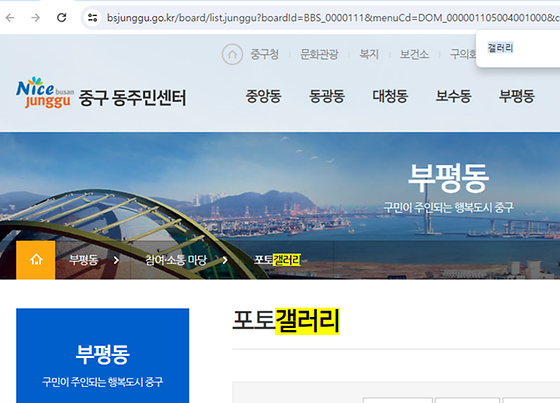Expand chevron after 참여·소통 마당 breadcrumb
Screen dimensions: 560x403
click(x=225, y=260)
